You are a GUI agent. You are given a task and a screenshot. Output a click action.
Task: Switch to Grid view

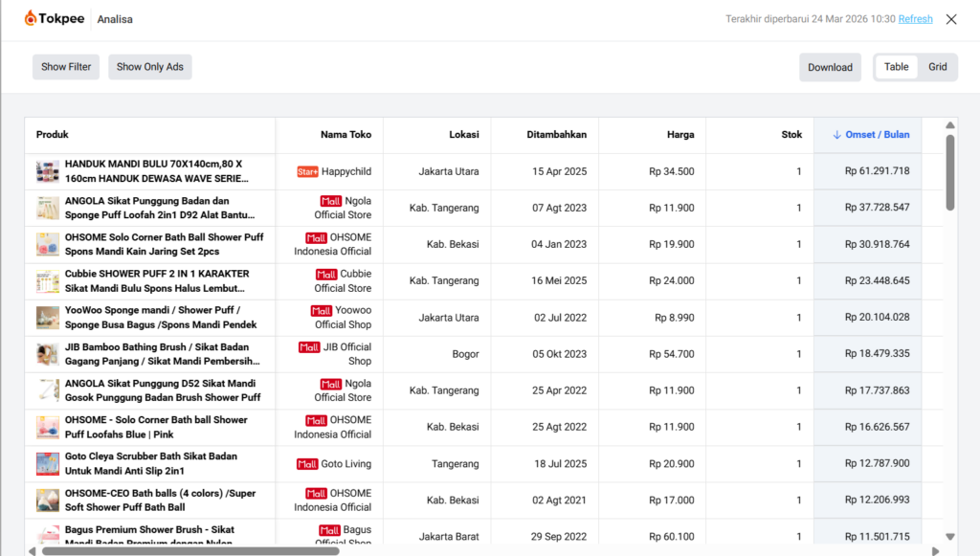point(937,67)
